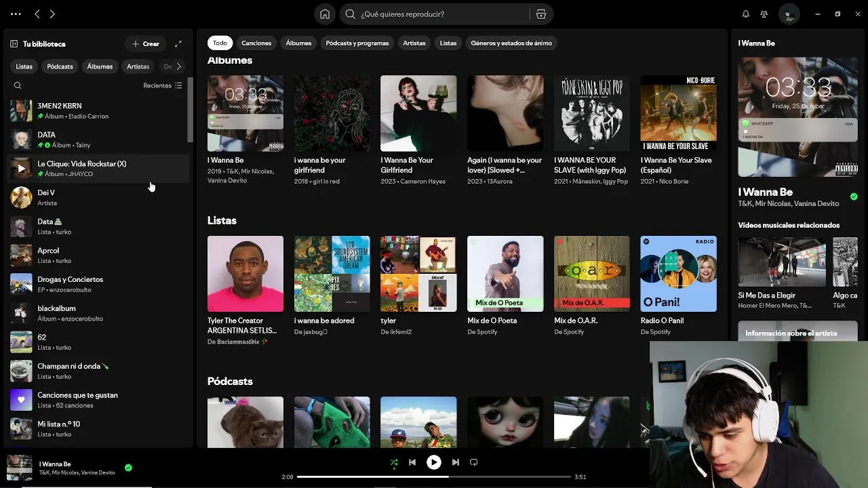Toggle repeat mode

point(474,462)
